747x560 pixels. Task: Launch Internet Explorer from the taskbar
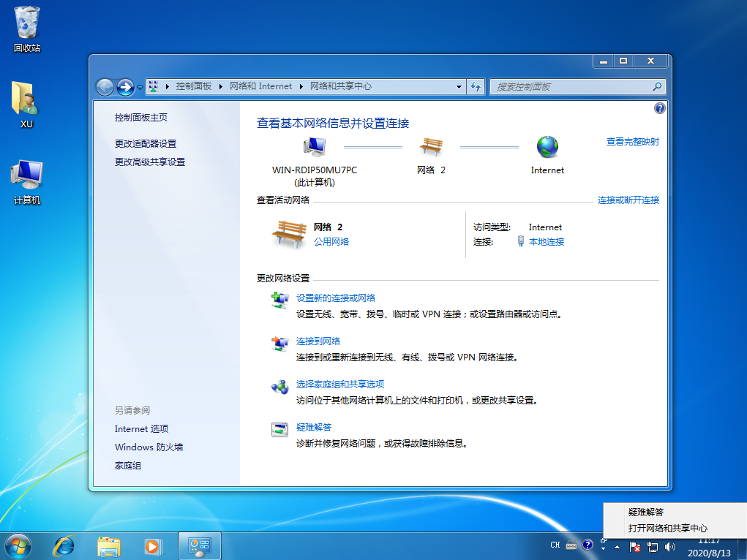coord(63,546)
